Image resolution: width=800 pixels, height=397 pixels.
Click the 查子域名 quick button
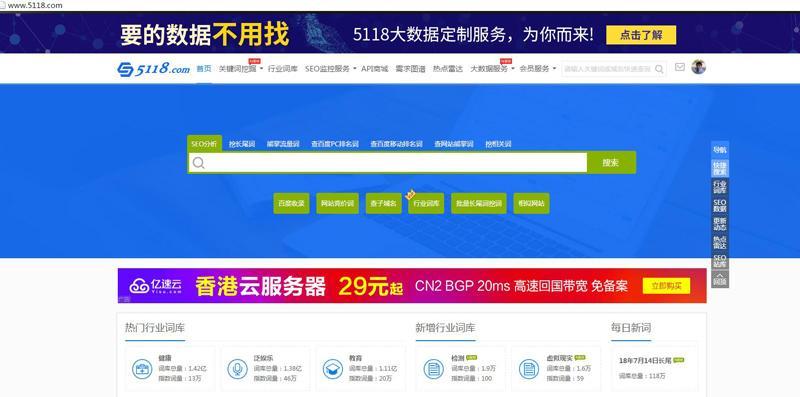(383, 203)
